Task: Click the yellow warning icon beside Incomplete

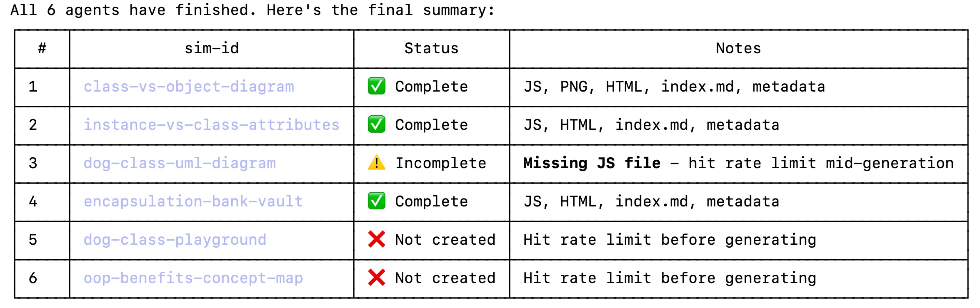Action: 377,163
